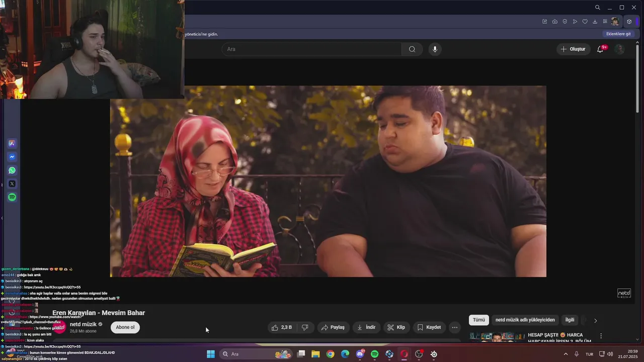This screenshot has width=644, height=362.
Task: Click the video title Eren Karayılan - Mevsim Bahar
Action: [99, 313]
